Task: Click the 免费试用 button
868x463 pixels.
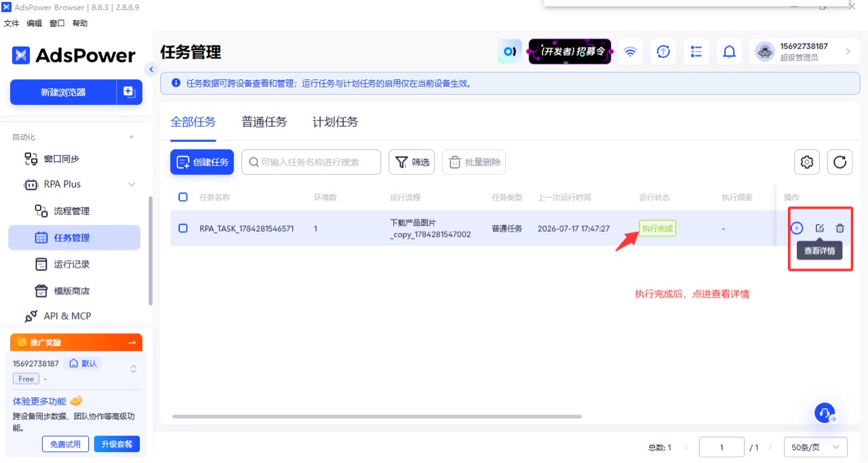Action: [65, 444]
